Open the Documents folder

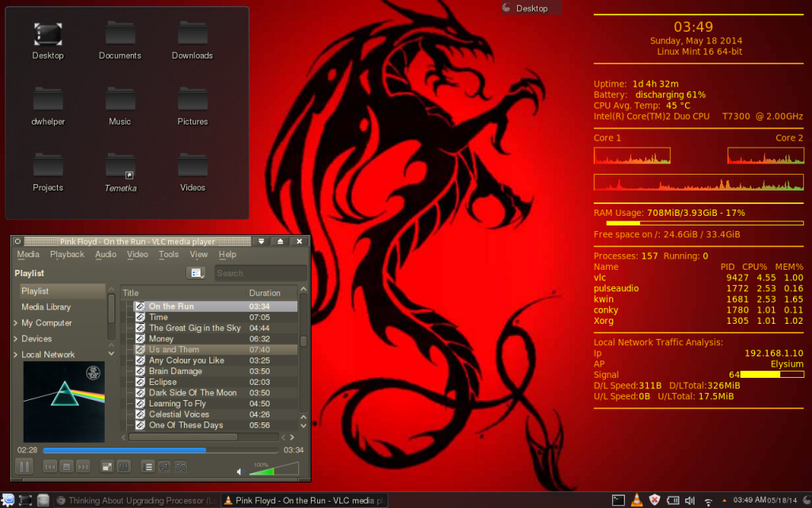point(121,41)
